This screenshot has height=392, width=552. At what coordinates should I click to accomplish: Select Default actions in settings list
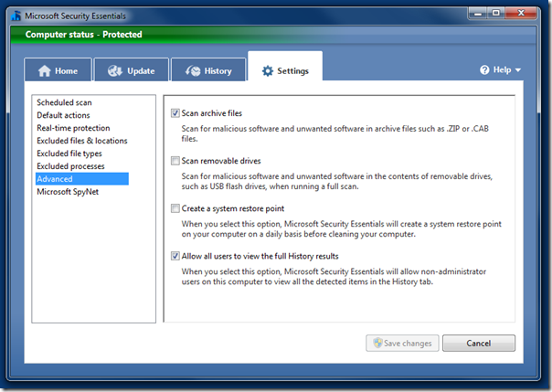[x=63, y=115]
